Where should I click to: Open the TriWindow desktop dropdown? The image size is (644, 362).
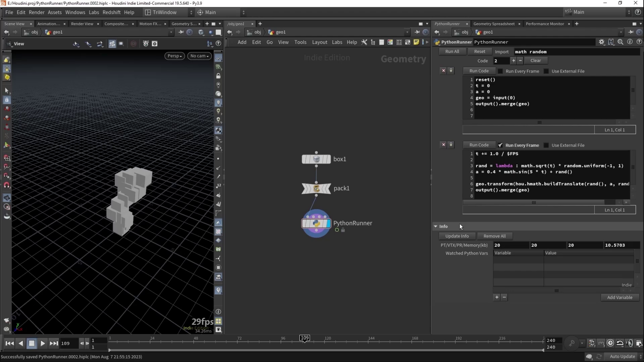pos(168,12)
